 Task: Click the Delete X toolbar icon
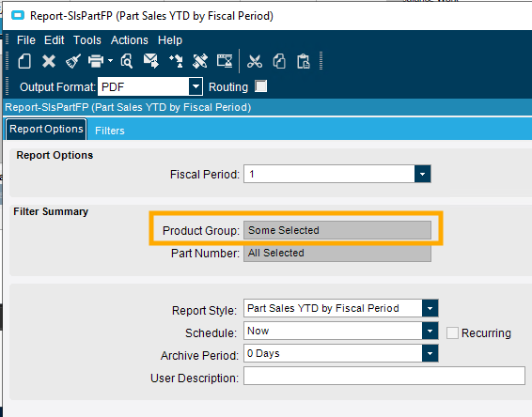pyautogui.click(x=49, y=61)
